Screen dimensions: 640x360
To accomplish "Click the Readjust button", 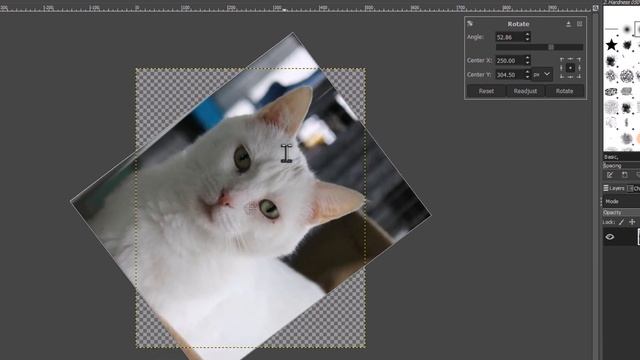I will 525,91.
